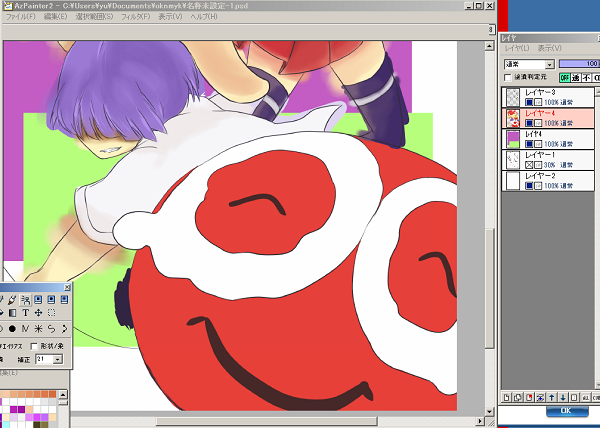Open the 補正 value dropdown
600x428 pixels.
pyautogui.click(x=57, y=359)
